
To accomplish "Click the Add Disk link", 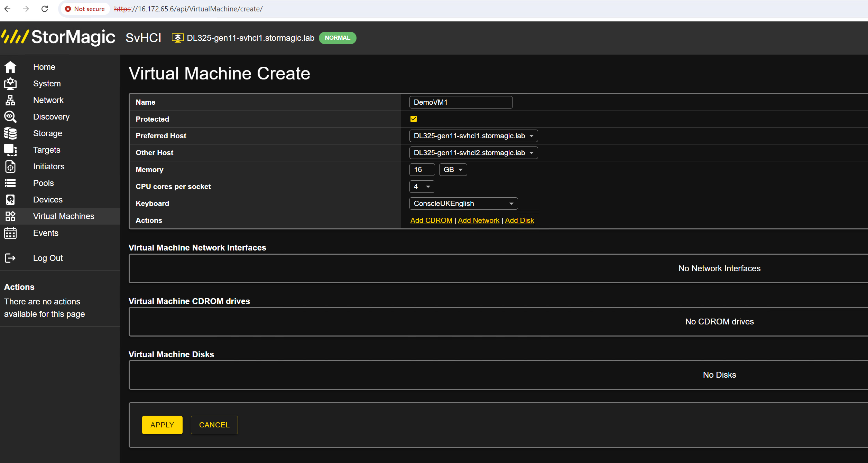I will coord(519,220).
